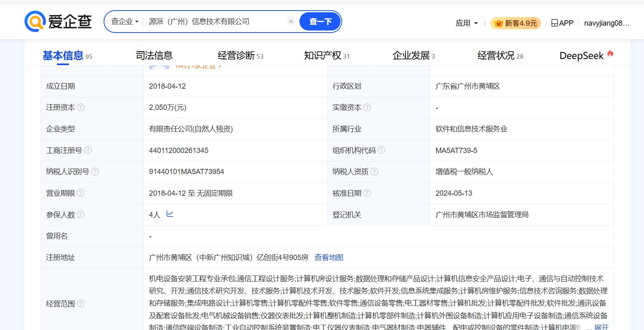
Task: Open the APP download link
Action: 562,23
